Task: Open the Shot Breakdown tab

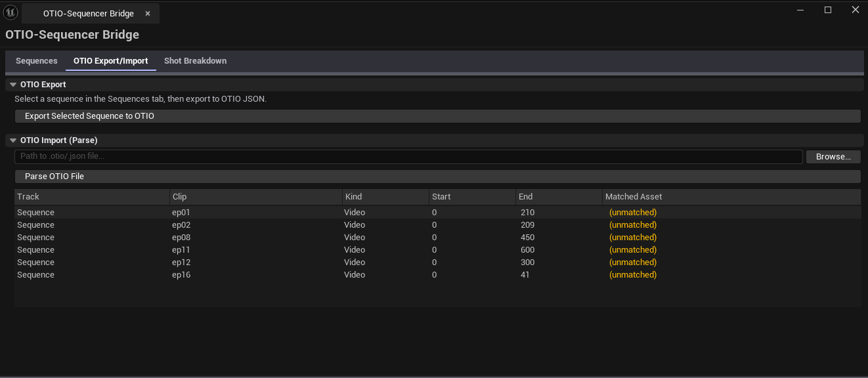Action: tap(196, 61)
